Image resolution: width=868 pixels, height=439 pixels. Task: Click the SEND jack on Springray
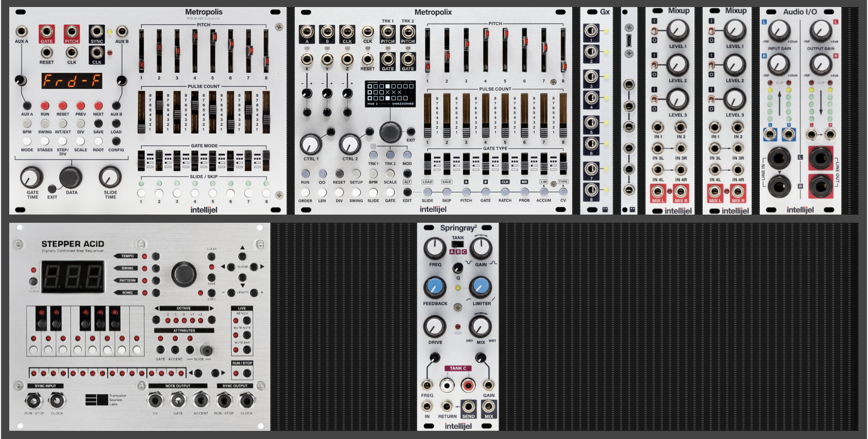coord(468,406)
